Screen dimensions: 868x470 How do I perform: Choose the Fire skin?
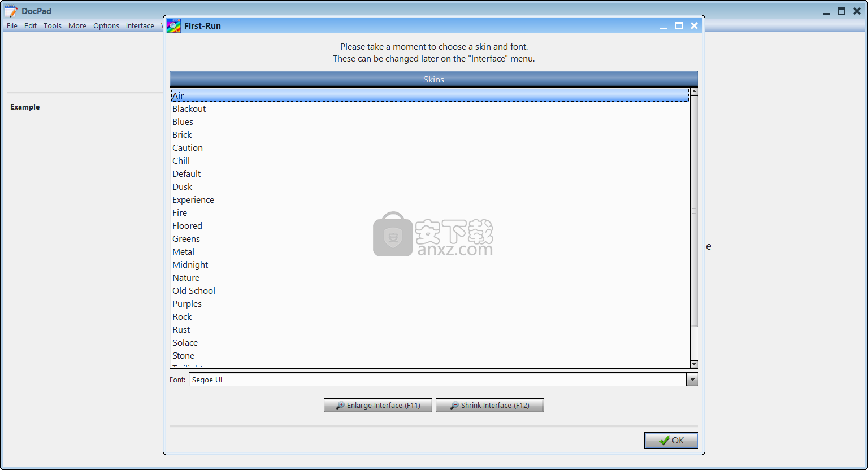pos(429,212)
